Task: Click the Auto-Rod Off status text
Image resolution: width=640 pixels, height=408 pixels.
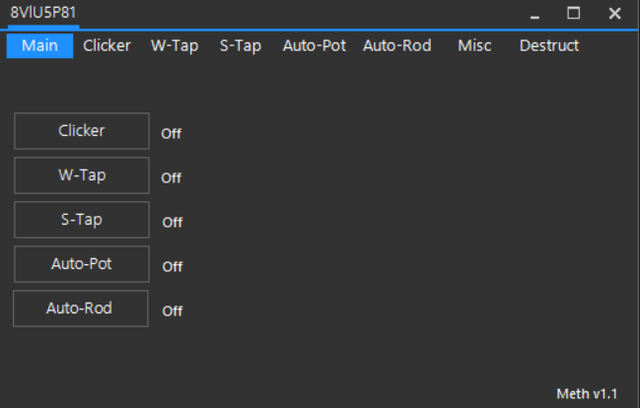Action: coord(172,311)
